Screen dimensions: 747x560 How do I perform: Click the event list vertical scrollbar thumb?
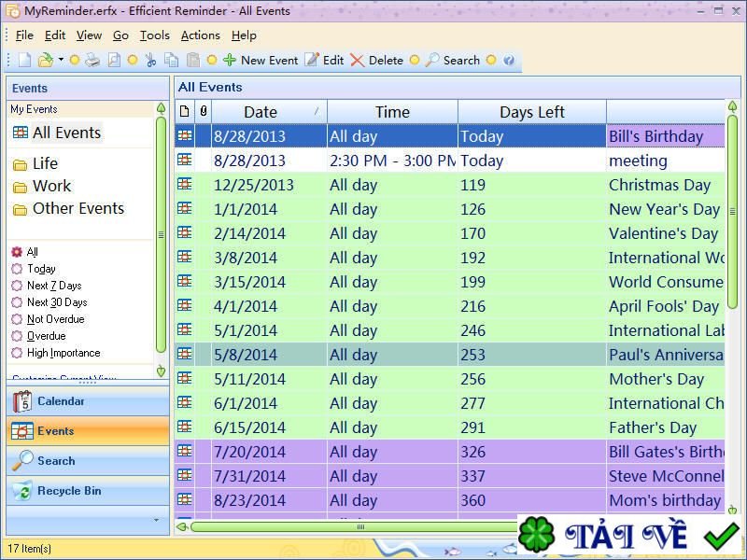pos(732,212)
